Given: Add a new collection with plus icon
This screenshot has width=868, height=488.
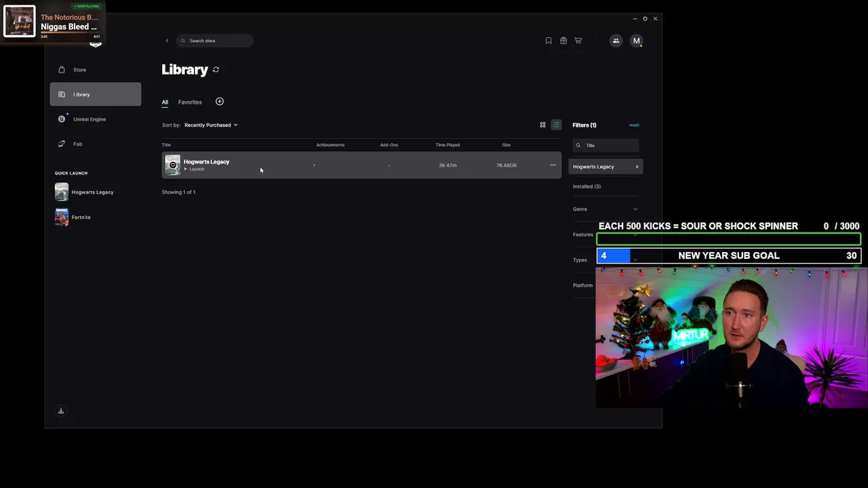Looking at the screenshot, I should 220,102.
